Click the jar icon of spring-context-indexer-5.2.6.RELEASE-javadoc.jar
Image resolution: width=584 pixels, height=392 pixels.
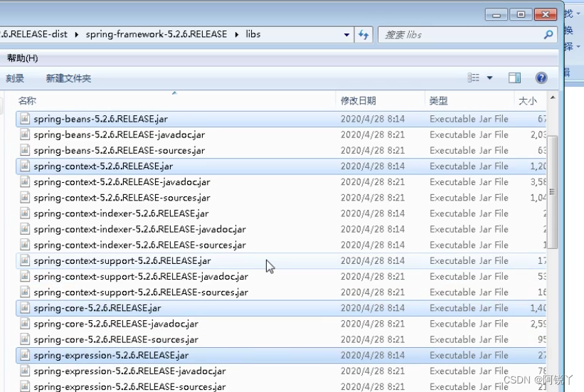tap(25, 229)
